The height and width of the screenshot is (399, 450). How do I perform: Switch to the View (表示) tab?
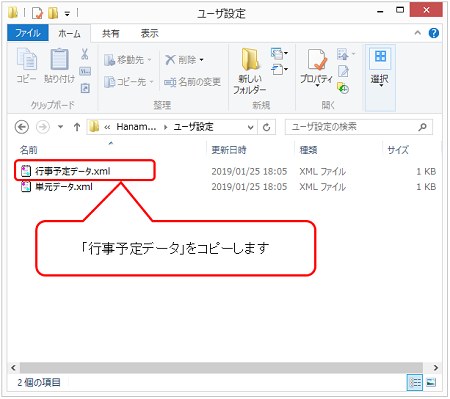[149, 33]
